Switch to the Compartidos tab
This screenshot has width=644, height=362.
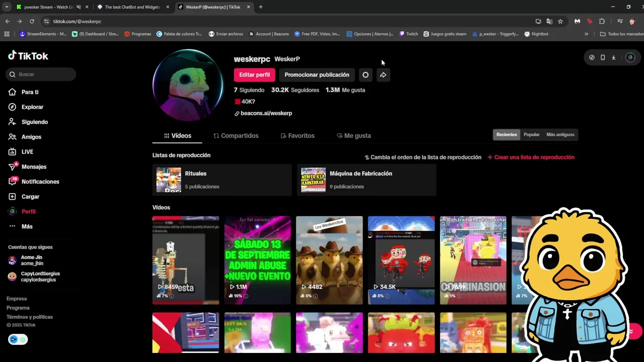coord(236,136)
